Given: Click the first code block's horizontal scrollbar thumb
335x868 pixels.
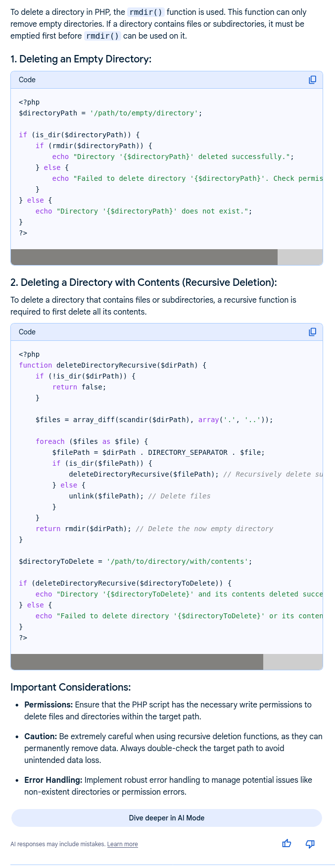Looking at the screenshot, I should (x=144, y=257).
